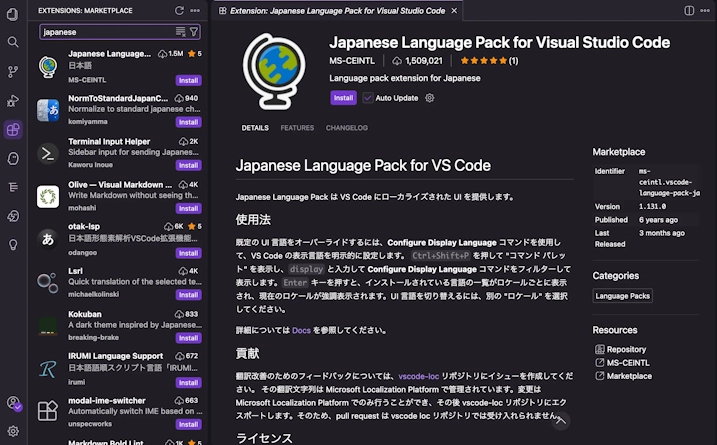Open the Explorer view in activity bar

pos(13,14)
